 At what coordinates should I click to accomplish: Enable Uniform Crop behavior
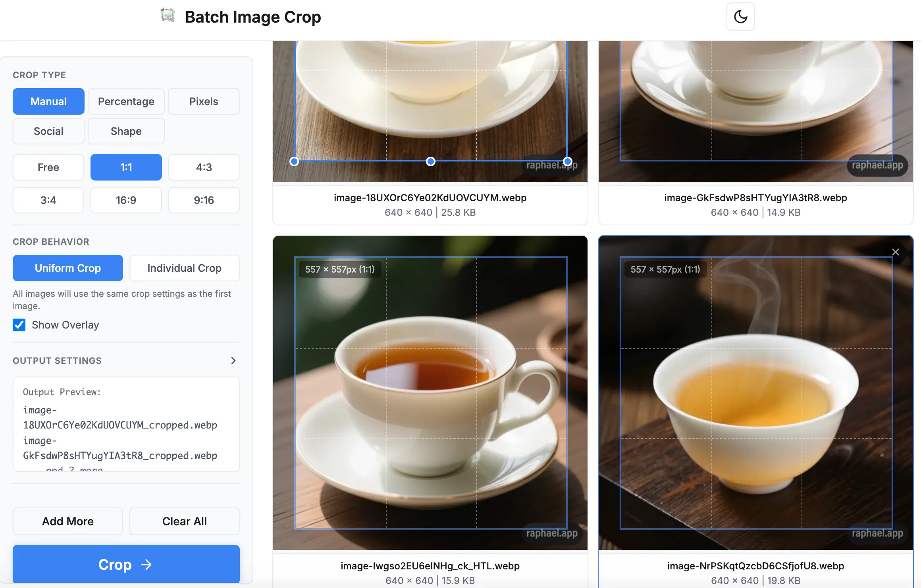tap(67, 268)
